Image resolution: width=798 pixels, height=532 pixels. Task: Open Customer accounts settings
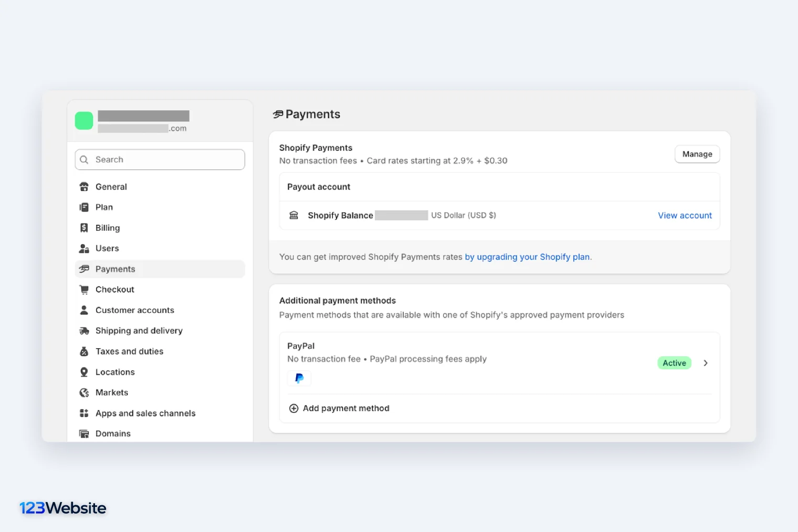pos(160,310)
